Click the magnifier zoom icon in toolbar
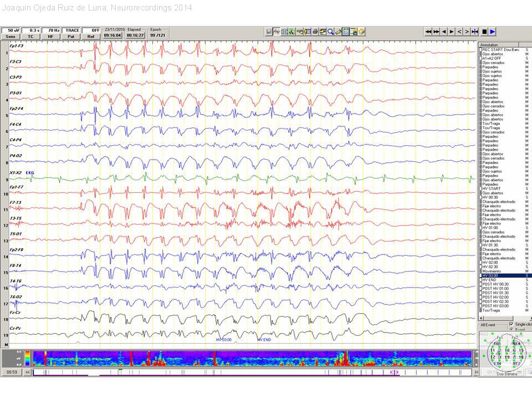Viewport: 532px width, 399px height. [331, 32]
